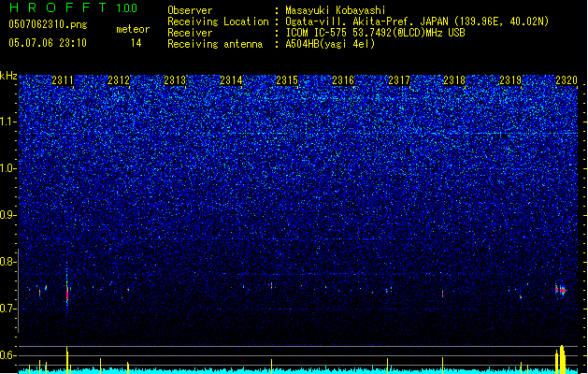Click the Ogata-vill. Akita-Pref. JAPAN location text
This screenshot has height=374, width=588.
pyautogui.click(x=417, y=22)
